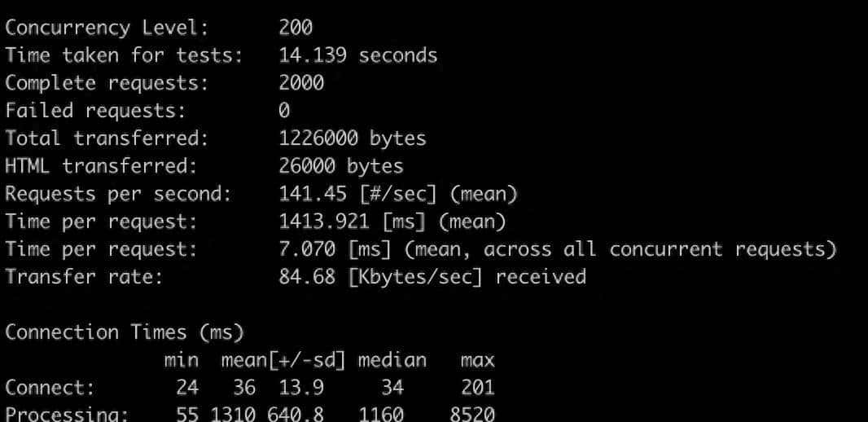868x422 pixels.
Task: Click the "Time taken for tests" label
Action: click(x=123, y=55)
